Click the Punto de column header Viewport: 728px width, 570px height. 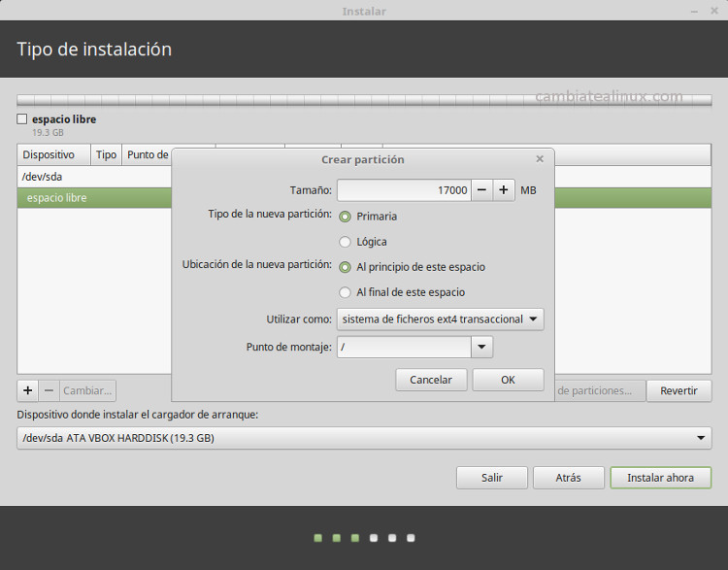[148, 154]
